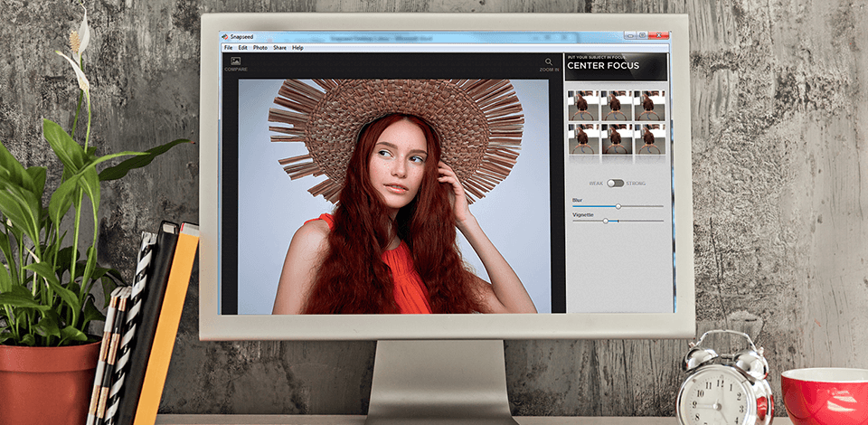
Task: Select last preset thumbnail in top row
Action: coord(650,106)
